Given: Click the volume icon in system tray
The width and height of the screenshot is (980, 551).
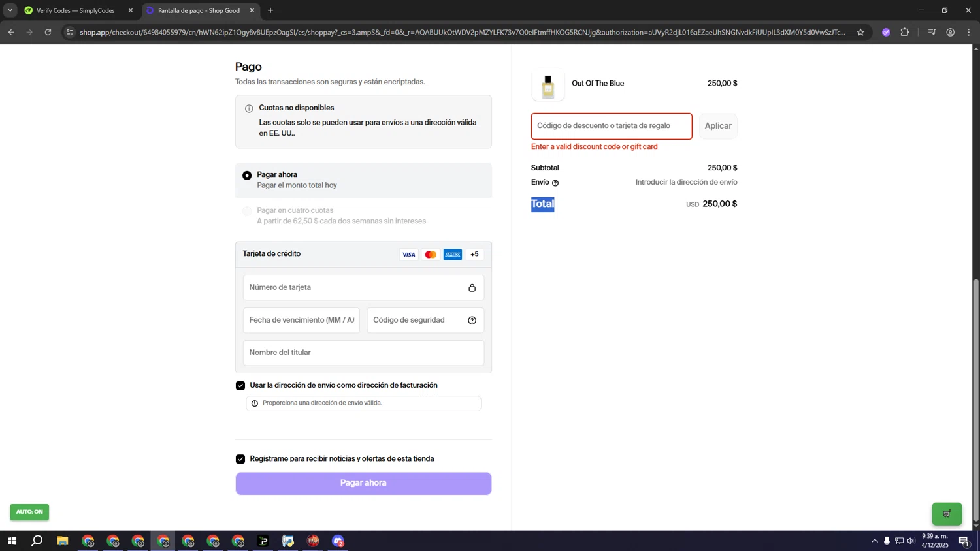Looking at the screenshot, I should click(911, 541).
